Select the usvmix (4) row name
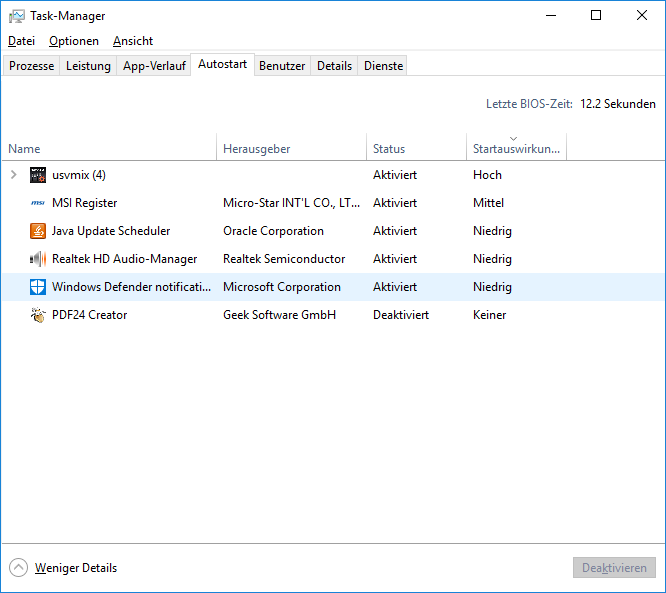 [79, 175]
